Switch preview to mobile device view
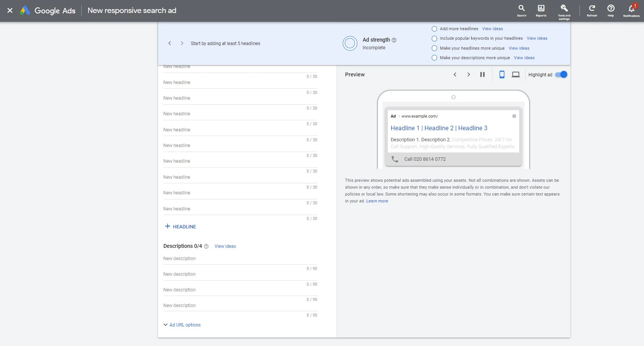This screenshot has height=346, width=644. 502,74
